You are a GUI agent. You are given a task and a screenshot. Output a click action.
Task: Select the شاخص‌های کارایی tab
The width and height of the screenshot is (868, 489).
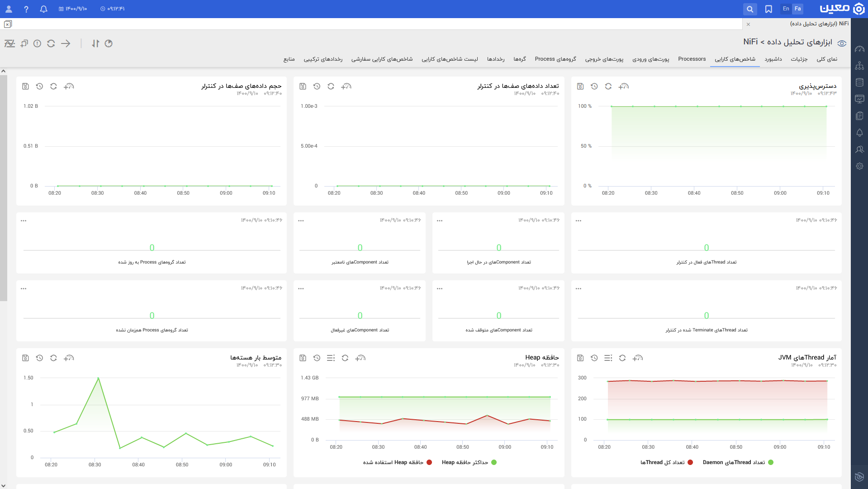tap(735, 59)
